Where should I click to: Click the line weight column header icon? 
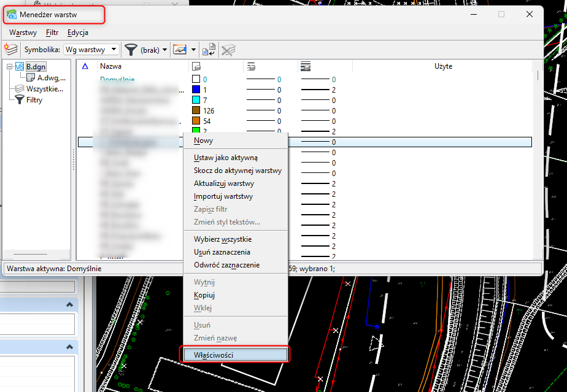click(x=306, y=66)
